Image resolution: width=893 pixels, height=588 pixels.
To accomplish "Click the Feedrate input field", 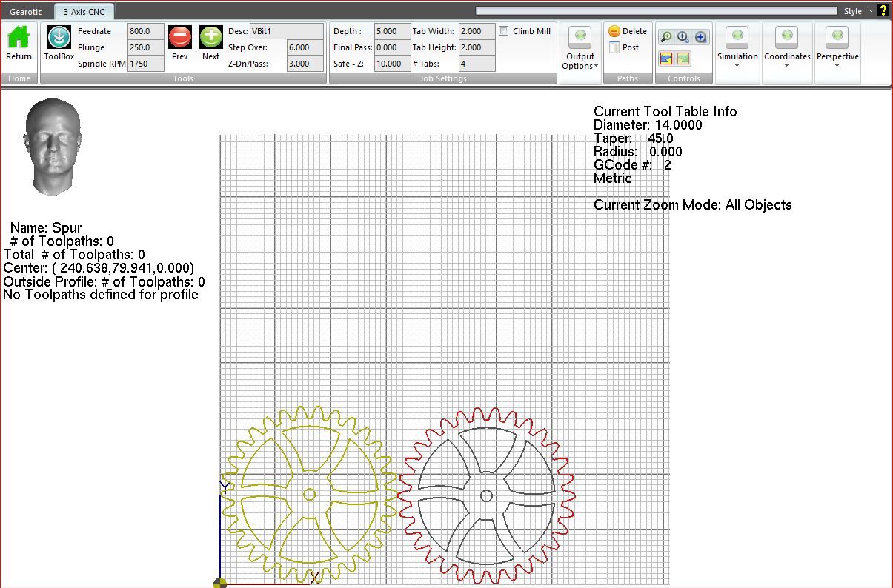I will point(146,31).
